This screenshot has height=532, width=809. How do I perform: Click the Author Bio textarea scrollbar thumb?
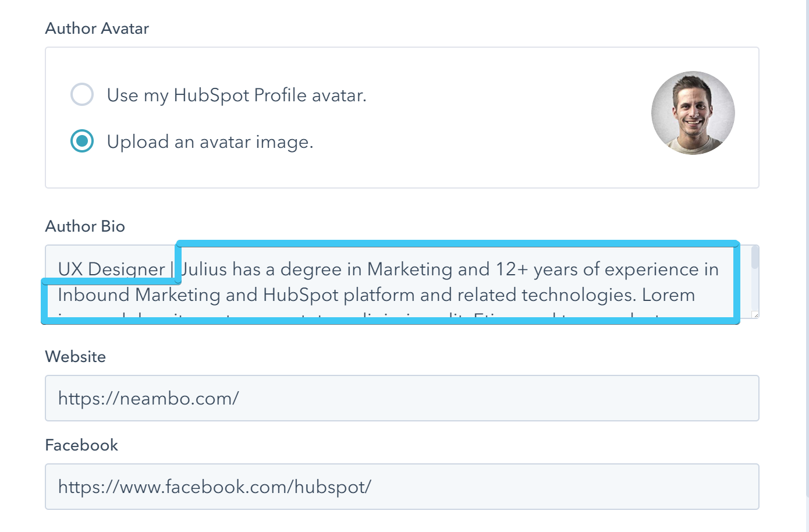[x=755, y=258]
